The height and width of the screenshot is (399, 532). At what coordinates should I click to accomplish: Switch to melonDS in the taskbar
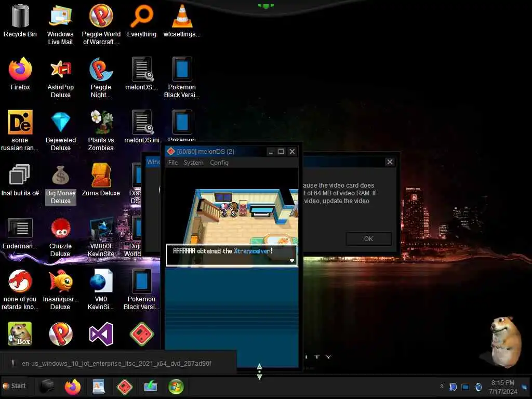[x=125, y=387]
